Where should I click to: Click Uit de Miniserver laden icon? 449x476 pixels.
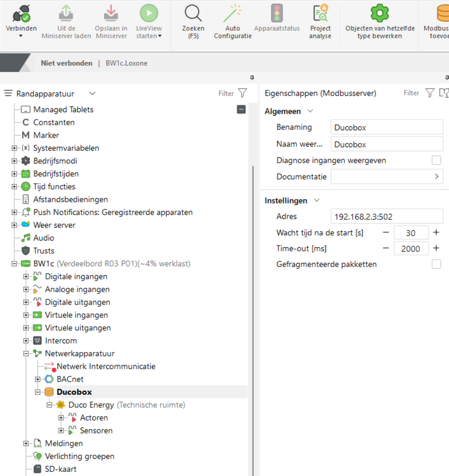pyautogui.click(x=66, y=13)
